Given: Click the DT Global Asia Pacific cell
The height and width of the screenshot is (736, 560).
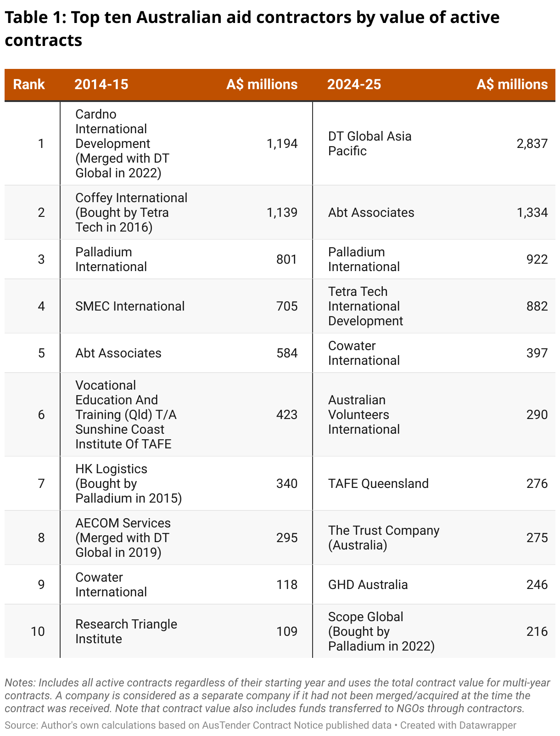Looking at the screenshot, I should tap(370, 143).
